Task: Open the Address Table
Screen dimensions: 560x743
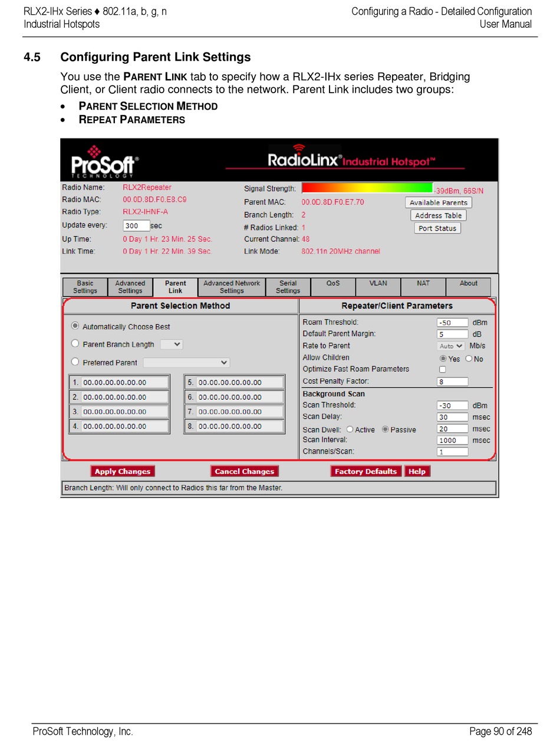Action: [x=439, y=215]
